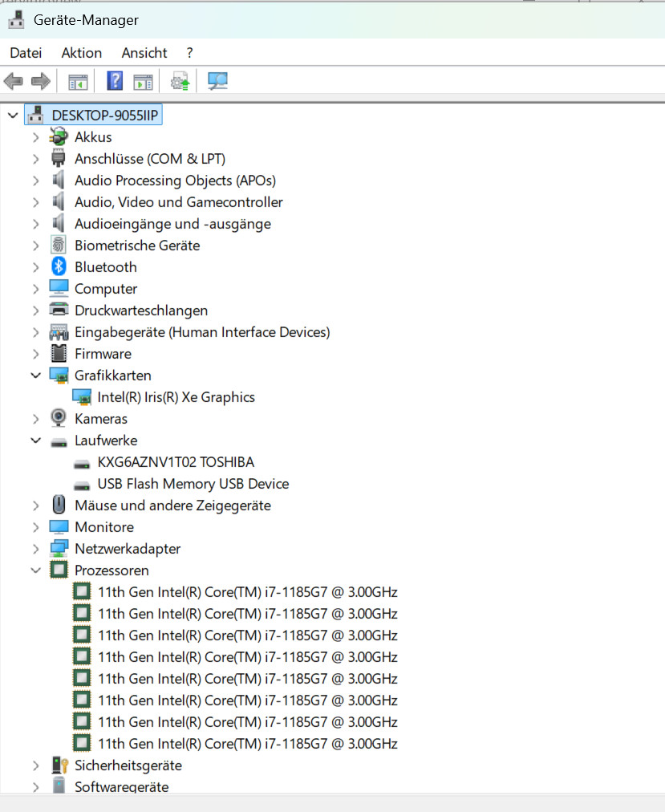Open the Aktion menu

pyautogui.click(x=81, y=53)
